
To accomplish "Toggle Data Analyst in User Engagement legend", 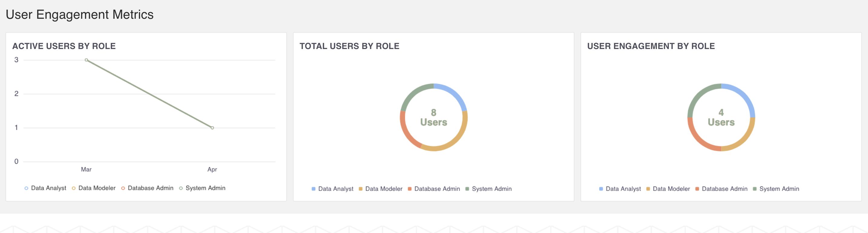I will [620, 189].
